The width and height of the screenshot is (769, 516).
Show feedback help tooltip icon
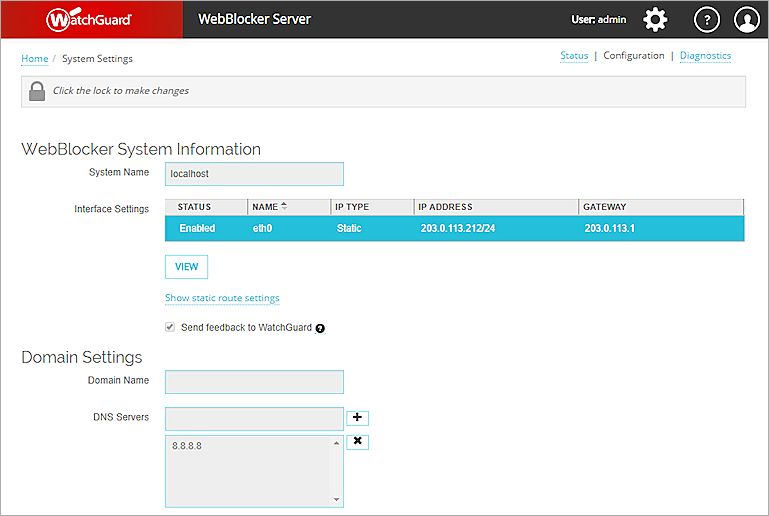click(x=320, y=328)
